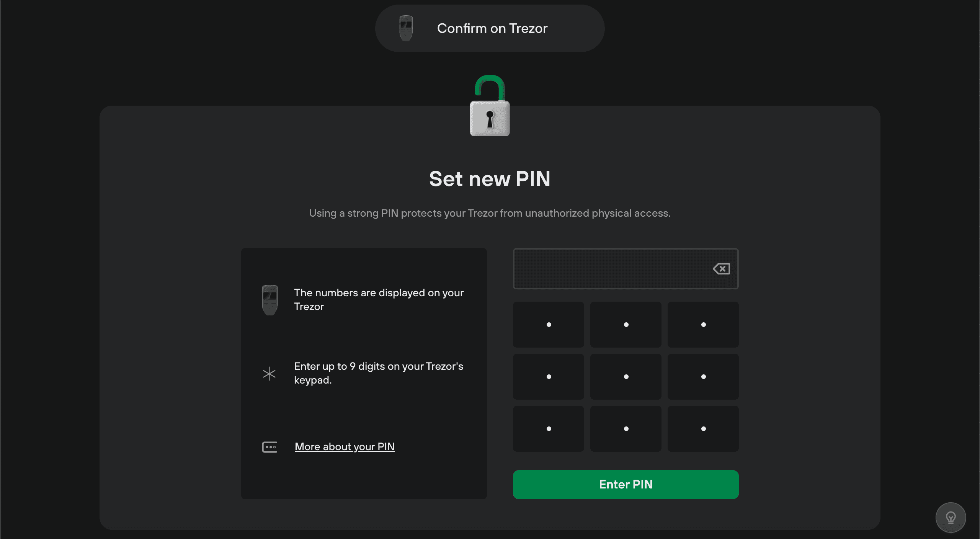Click the Confirm on Trezor banner
Screen dimensions: 980x539
490,28
